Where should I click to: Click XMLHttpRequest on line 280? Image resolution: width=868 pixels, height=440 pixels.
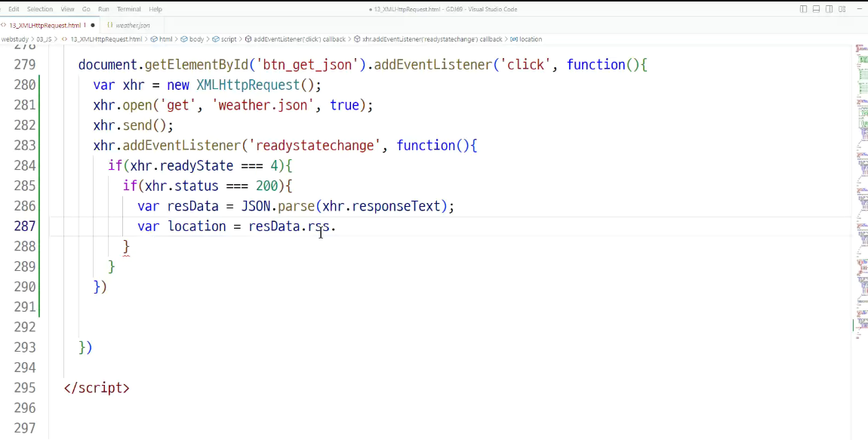[x=248, y=85]
